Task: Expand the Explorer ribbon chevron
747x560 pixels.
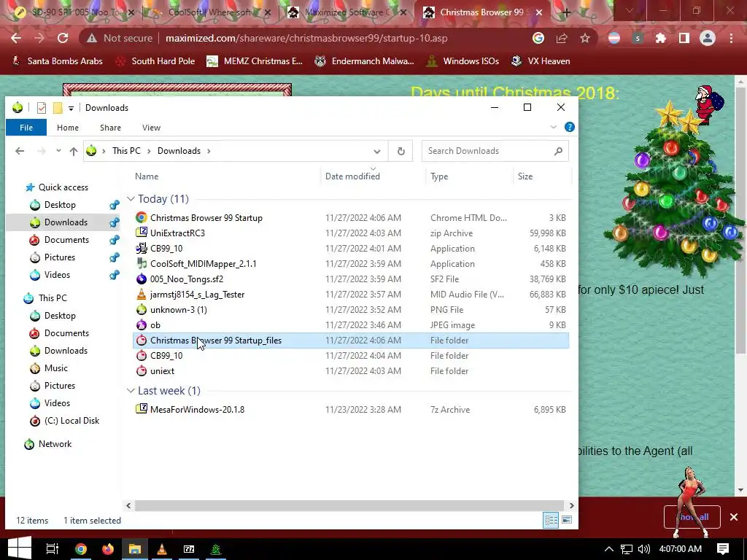Action: pyautogui.click(x=554, y=127)
